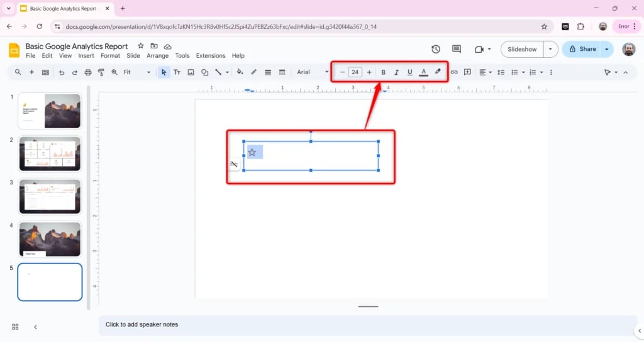
Task: Open the text color picker
Action: [424, 72]
